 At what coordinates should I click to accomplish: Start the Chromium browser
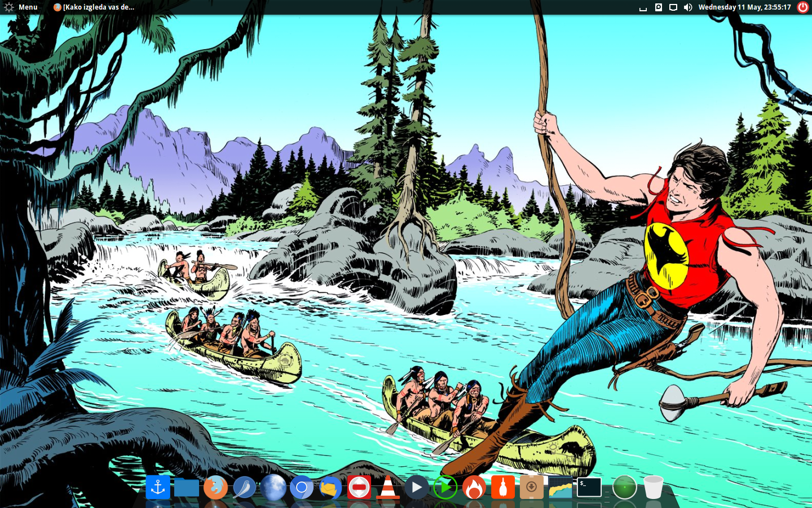coord(302,488)
